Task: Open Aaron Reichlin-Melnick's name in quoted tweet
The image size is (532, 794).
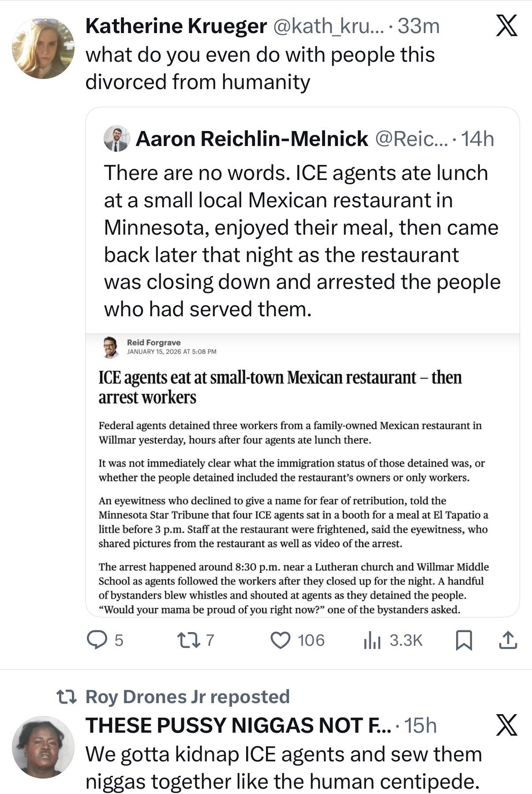Action: pyautogui.click(x=252, y=139)
